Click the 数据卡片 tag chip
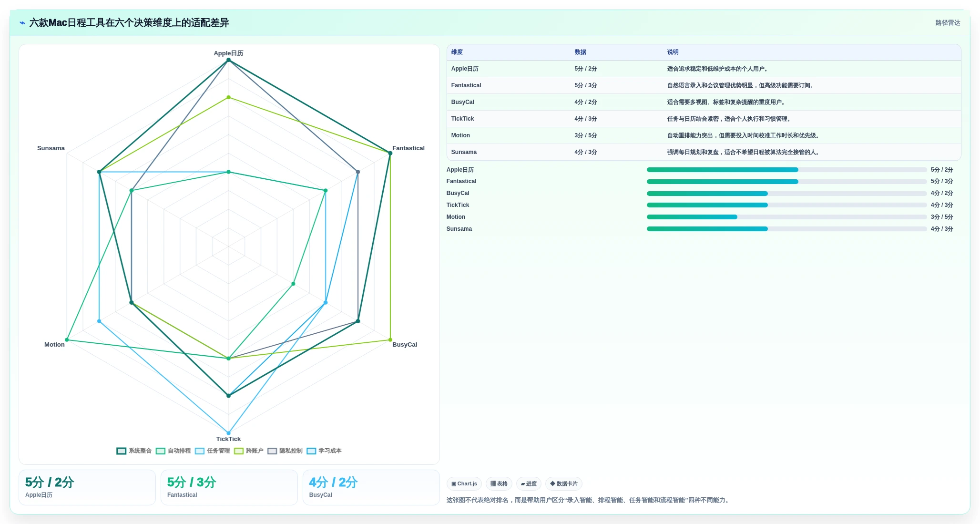The height and width of the screenshot is (524, 980). pyautogui.click(x=564, y=483)
